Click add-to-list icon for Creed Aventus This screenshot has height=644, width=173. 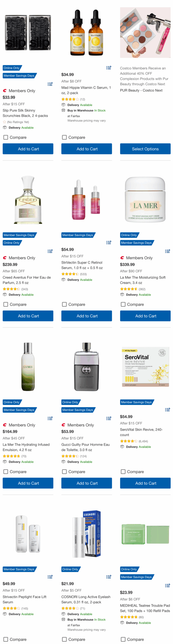click(x=50, y=251)
